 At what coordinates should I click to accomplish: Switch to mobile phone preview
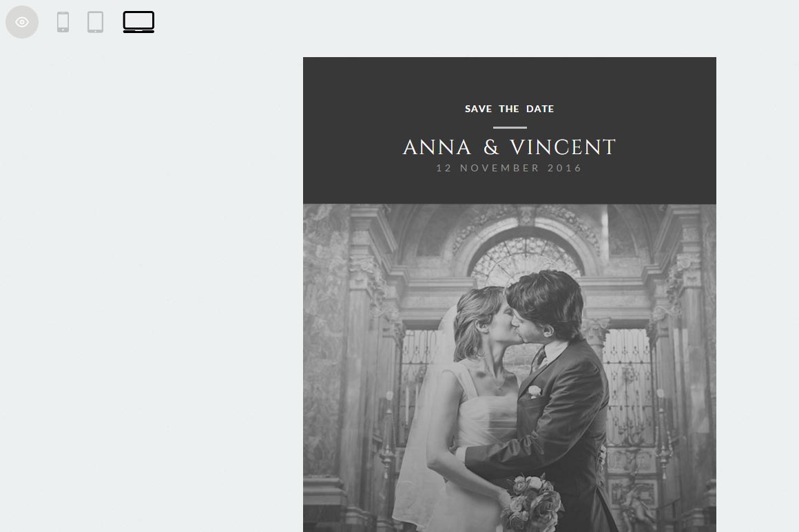(63, 22)
